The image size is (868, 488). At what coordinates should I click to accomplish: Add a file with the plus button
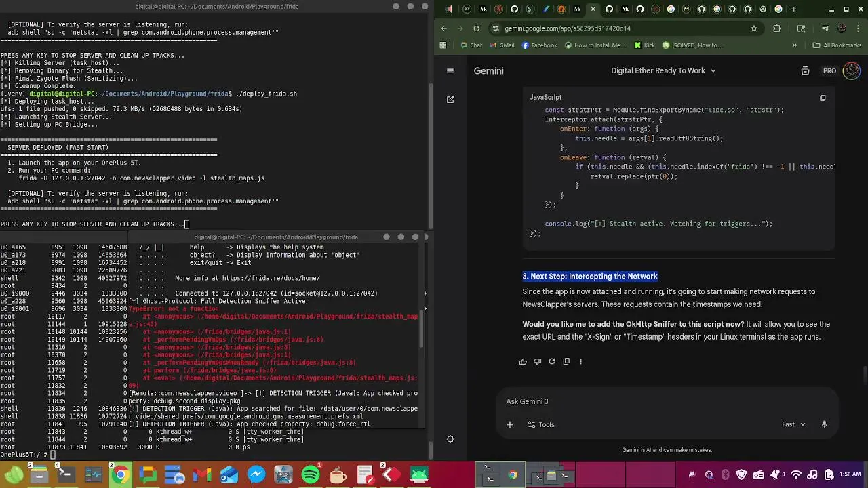(x=510, y=424)
